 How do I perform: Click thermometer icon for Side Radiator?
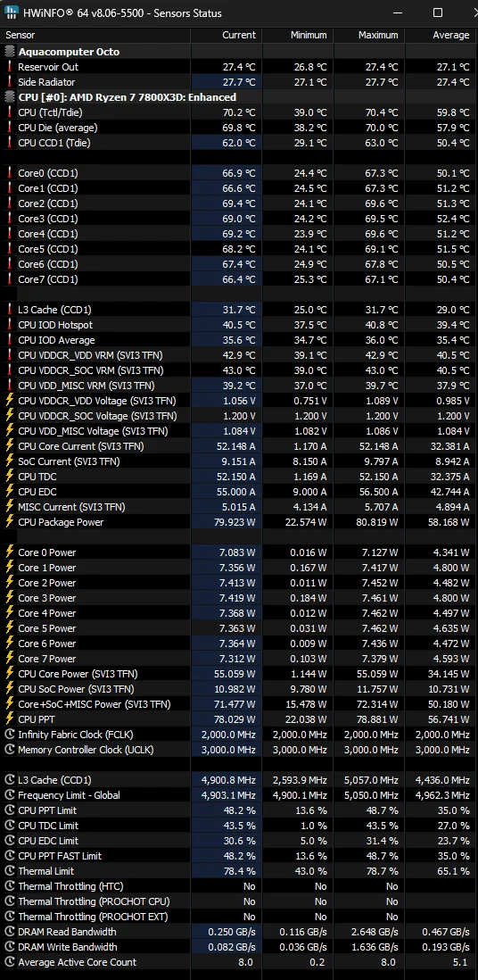tap(10, 82)
